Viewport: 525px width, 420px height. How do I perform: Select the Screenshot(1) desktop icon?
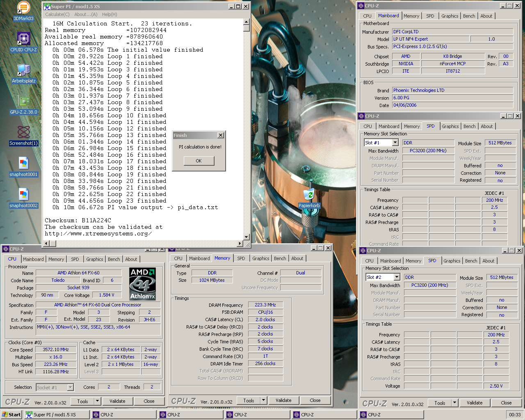(23, 135)
